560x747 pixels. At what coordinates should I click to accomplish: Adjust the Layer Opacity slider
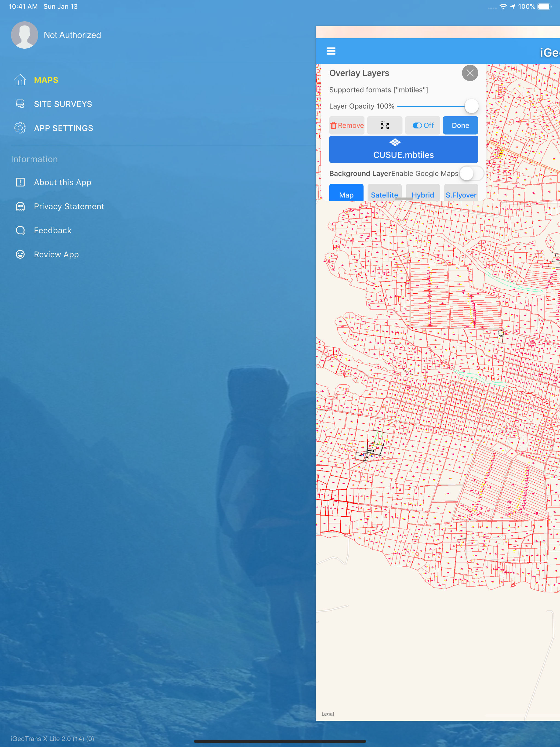click(x=471, y=106)
